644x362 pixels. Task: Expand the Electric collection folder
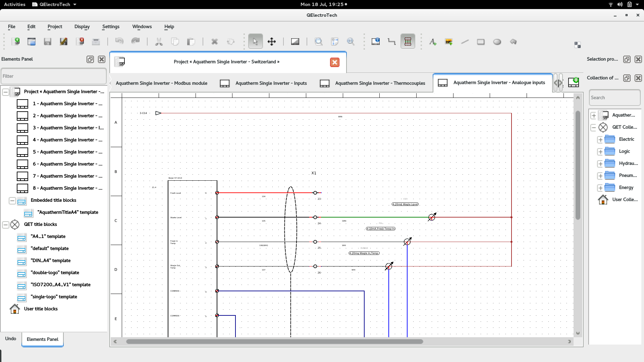600,139
